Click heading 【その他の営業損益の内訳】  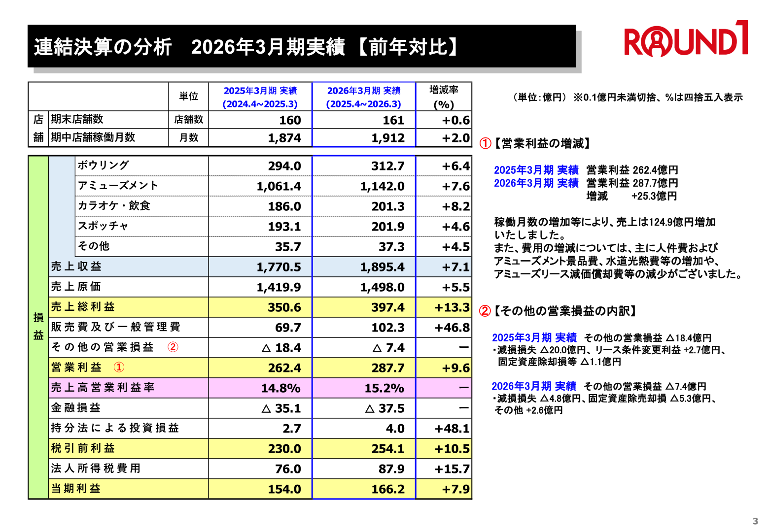coord(565,311)
